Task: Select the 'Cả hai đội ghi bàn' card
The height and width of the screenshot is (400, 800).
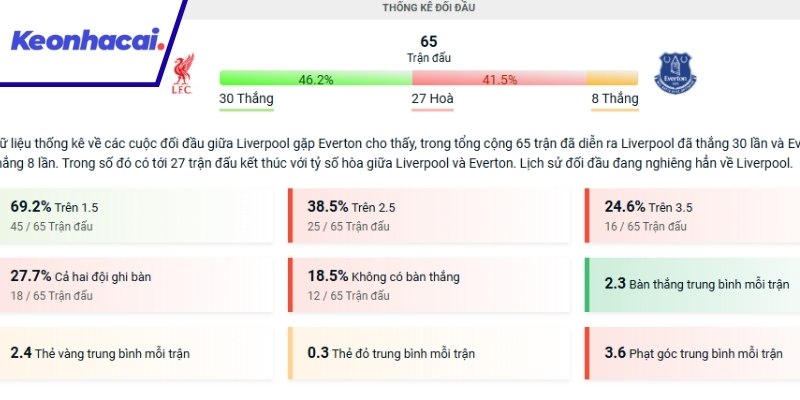Action: (x=130, y=284)
